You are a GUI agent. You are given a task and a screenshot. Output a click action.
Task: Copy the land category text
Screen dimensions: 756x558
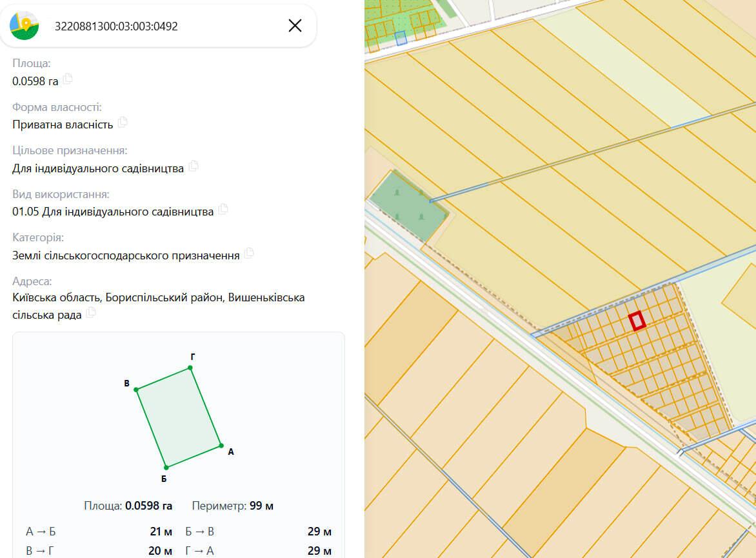pos(249,254)
